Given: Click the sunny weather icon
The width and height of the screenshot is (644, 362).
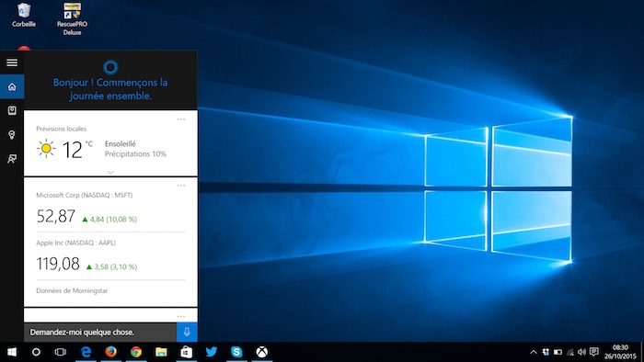Looking at the screenshot, I should click(46, 149).
